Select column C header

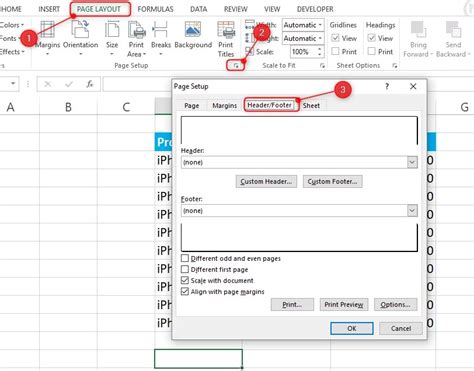point(126,107)
